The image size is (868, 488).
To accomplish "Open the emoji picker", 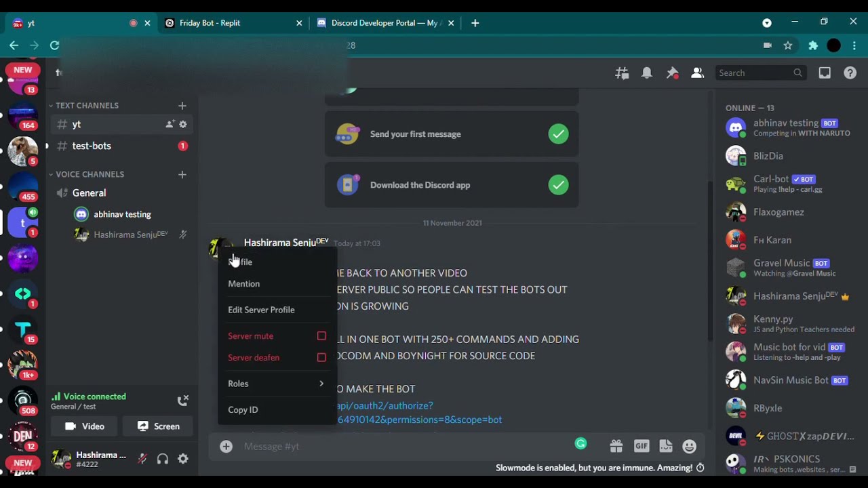I will (690, 446).
